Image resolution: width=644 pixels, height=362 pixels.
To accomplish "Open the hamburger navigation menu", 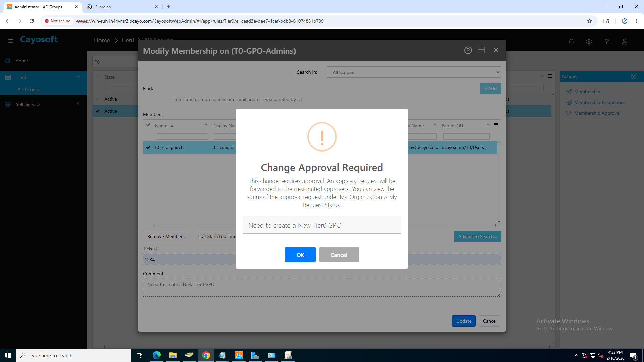I will (11, 40).
